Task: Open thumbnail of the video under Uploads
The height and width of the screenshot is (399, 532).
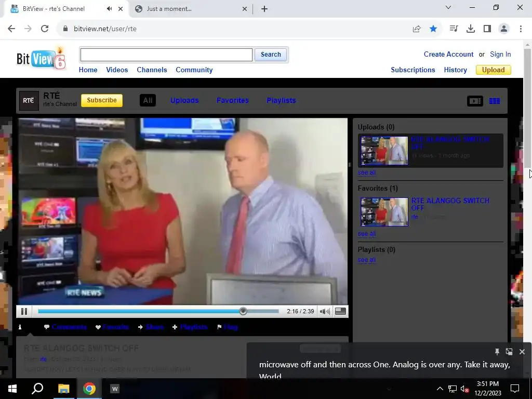Action: (x=384, y=151)
